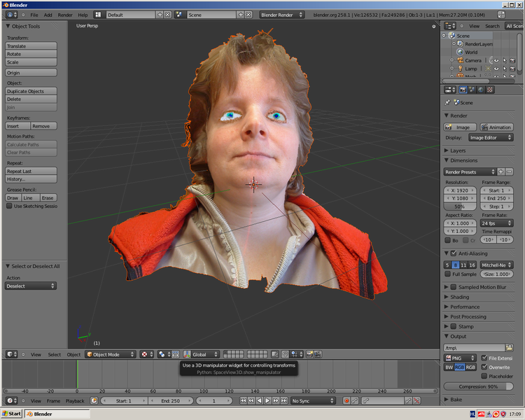
Task: Pin the Scene context with pin icon
Action: (447, 102)
